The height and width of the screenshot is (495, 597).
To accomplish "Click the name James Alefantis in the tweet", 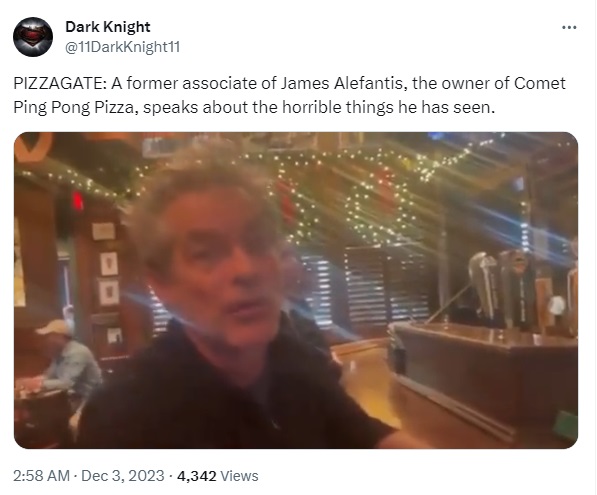I will pos(342,83).
